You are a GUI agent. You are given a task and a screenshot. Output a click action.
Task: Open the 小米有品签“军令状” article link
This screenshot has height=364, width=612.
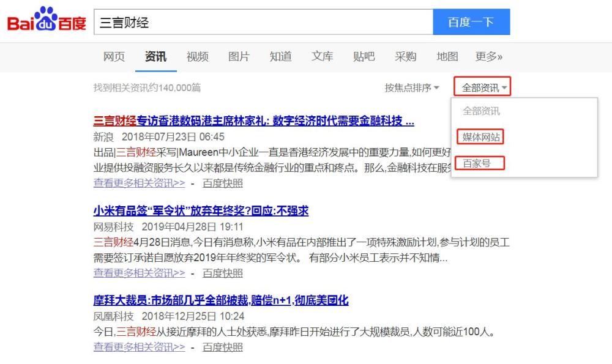coord(201,211)
